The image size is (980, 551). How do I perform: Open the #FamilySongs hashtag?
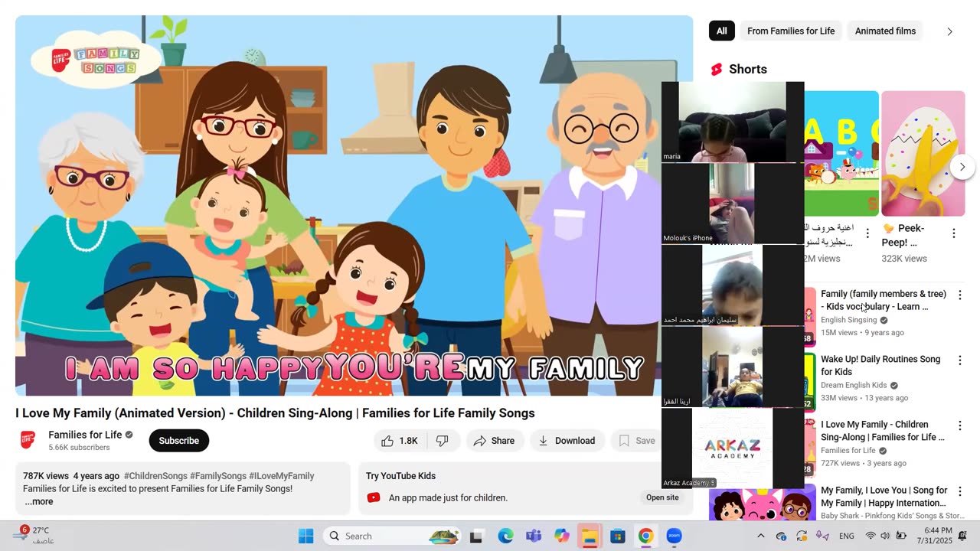pos(218,476)
